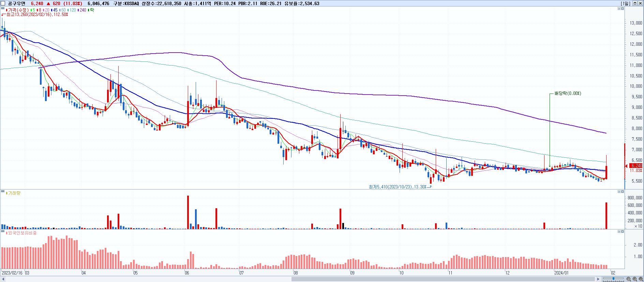
Task: Click the 배당락(0.00%) marker label
Action: pyautogui.click(x=568, y=93)
